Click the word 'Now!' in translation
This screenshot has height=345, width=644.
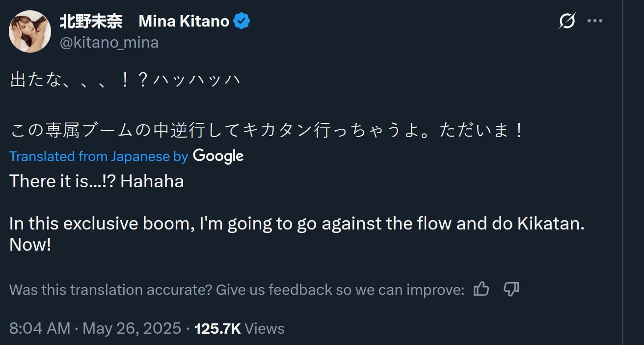pos(30,245)
